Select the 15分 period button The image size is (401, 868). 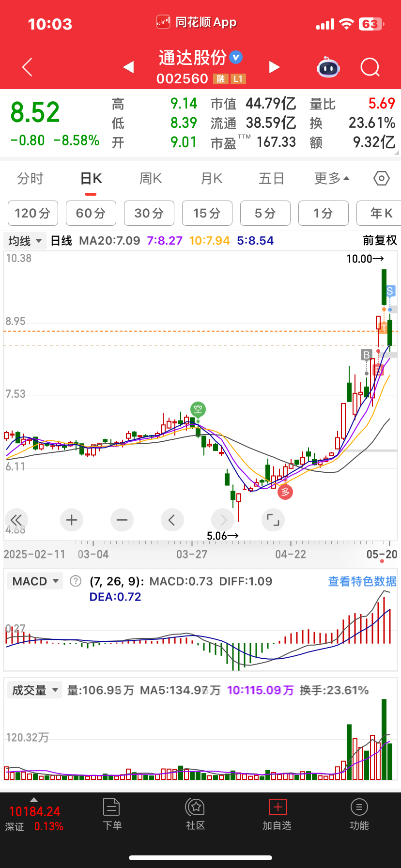pos(207,213)
